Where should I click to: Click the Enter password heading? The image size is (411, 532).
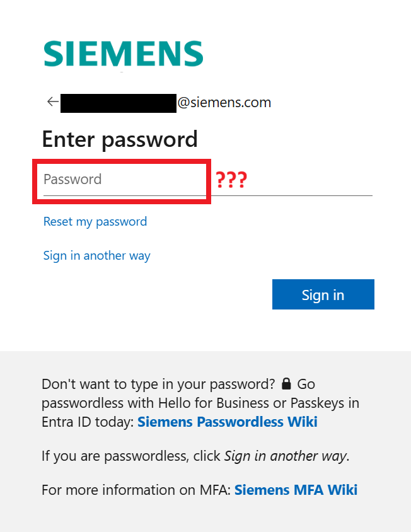pos(120,139)
